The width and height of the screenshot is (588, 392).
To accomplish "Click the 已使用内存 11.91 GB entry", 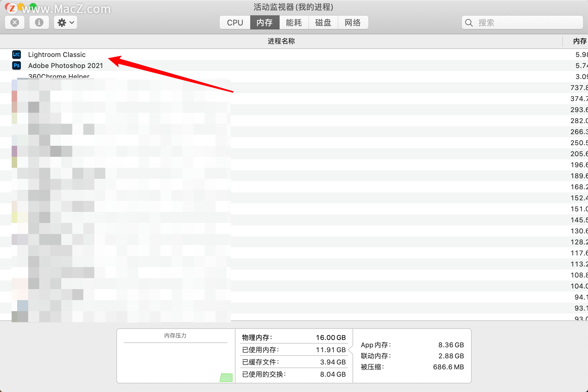I will [294, 350].
